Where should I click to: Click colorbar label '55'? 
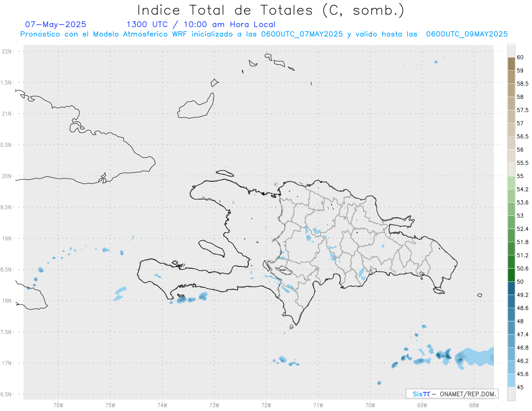tap(520, 176)
